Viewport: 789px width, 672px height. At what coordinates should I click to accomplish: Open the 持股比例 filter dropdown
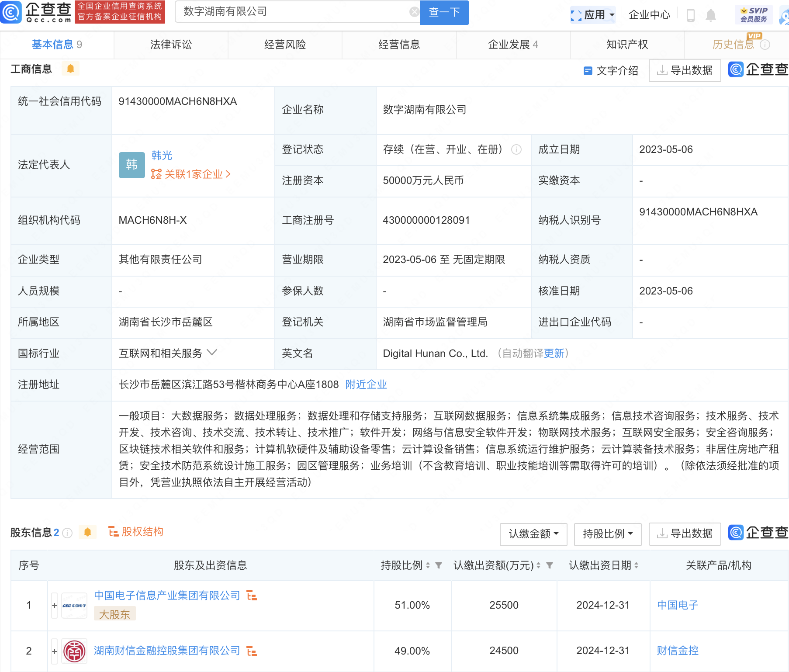pos(608,534)
